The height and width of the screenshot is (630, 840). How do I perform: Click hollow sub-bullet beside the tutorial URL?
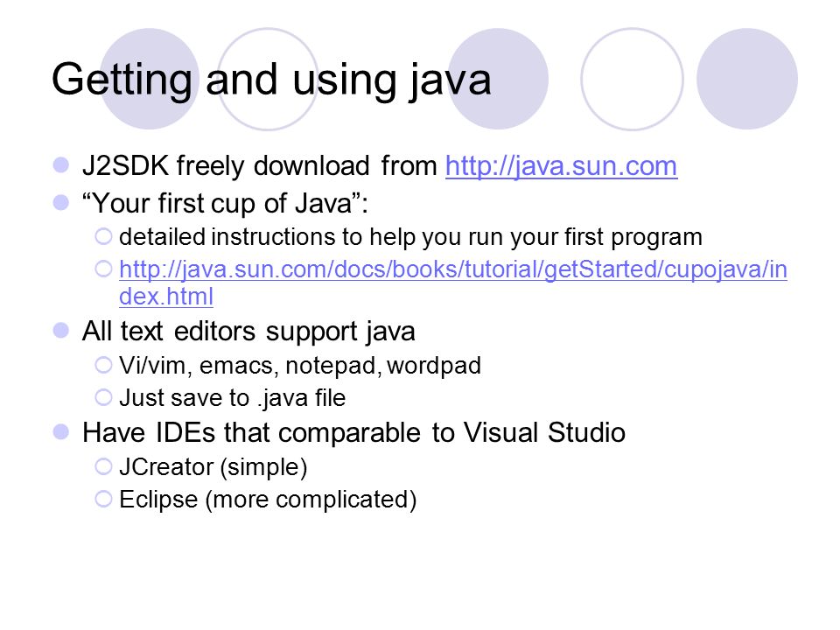click(x=103, y=269)
